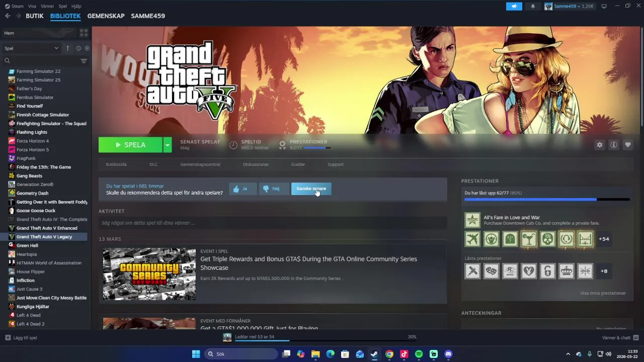Image resolution: width=644 pixels, height=362 pixels.
Task: Open dropdown arrow next to SPELA
Action: [168, 145]
